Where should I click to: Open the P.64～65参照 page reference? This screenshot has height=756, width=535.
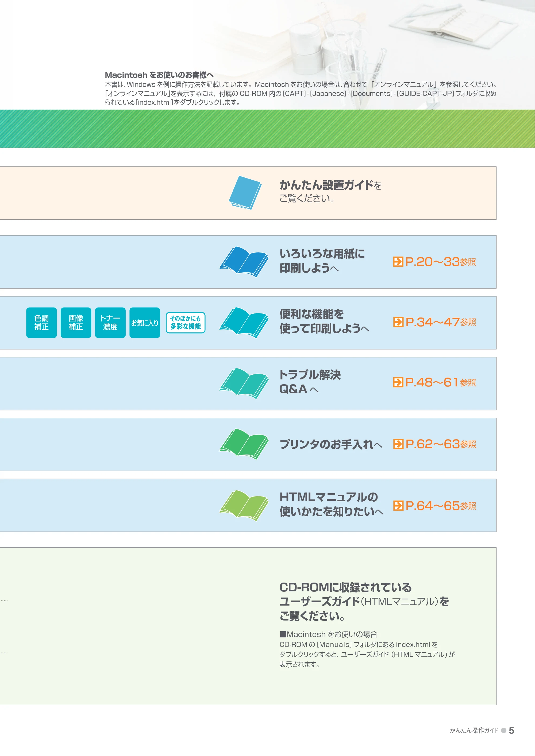click(x=434, y=506)
